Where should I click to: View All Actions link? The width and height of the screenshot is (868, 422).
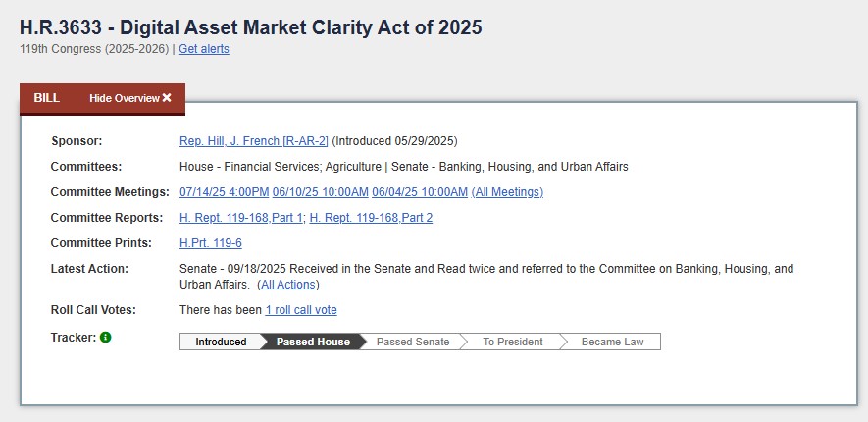pyautogui.click(x=288, y=285)
